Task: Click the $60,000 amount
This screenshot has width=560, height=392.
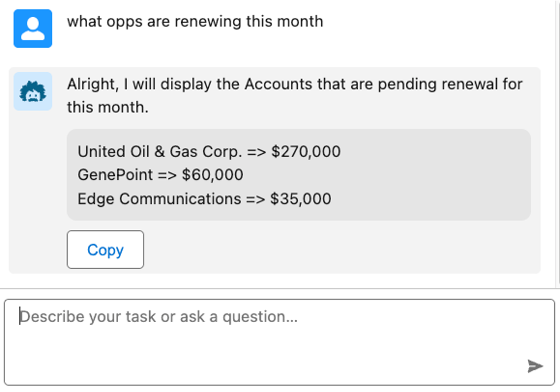Action: (x=212, y=175)
